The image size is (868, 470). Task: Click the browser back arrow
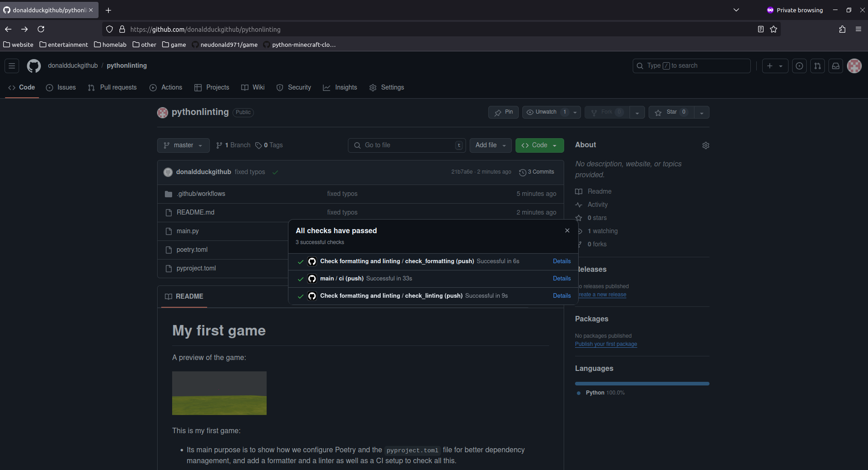point(8,29)
